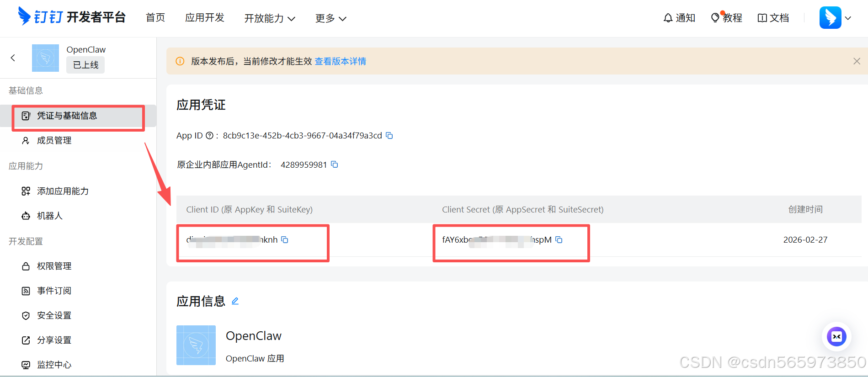Open 通知 notifications bell
Viewport: 868px width, 377px height.
(679, 18)
